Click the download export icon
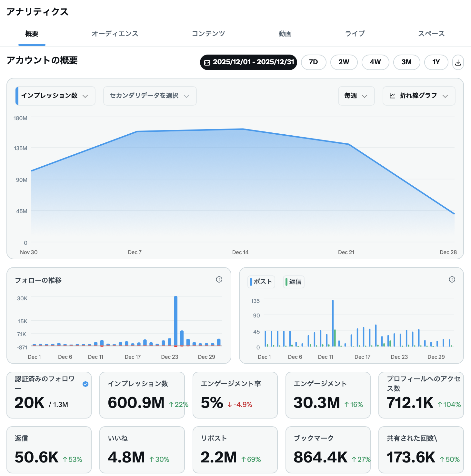 point(458,62)
